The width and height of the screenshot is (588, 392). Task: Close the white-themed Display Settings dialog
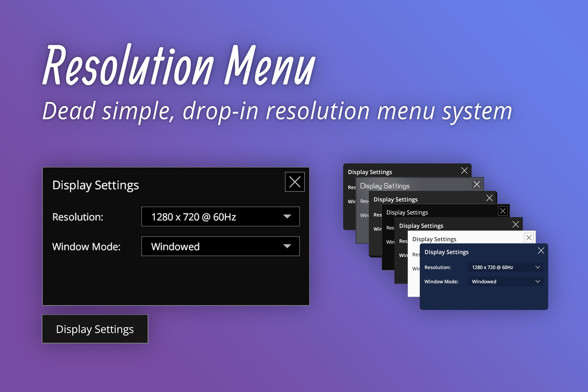pos(529,238)
